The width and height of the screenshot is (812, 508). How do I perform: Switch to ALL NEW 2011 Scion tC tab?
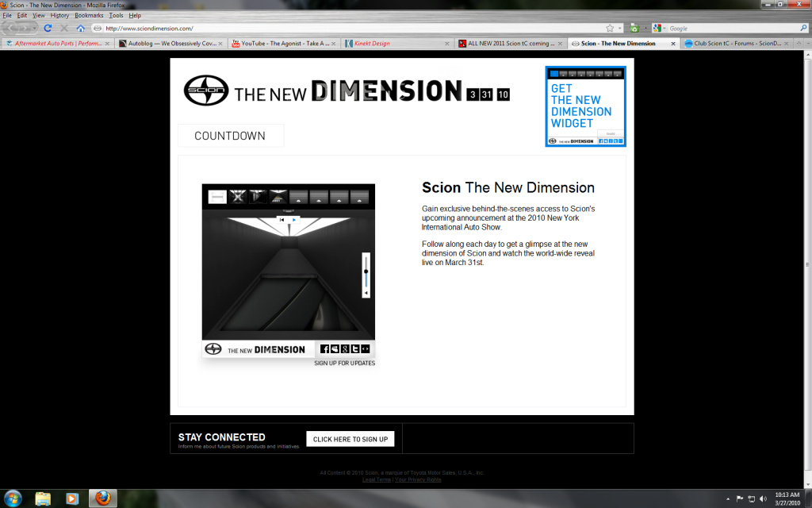[x=510, y=44]
